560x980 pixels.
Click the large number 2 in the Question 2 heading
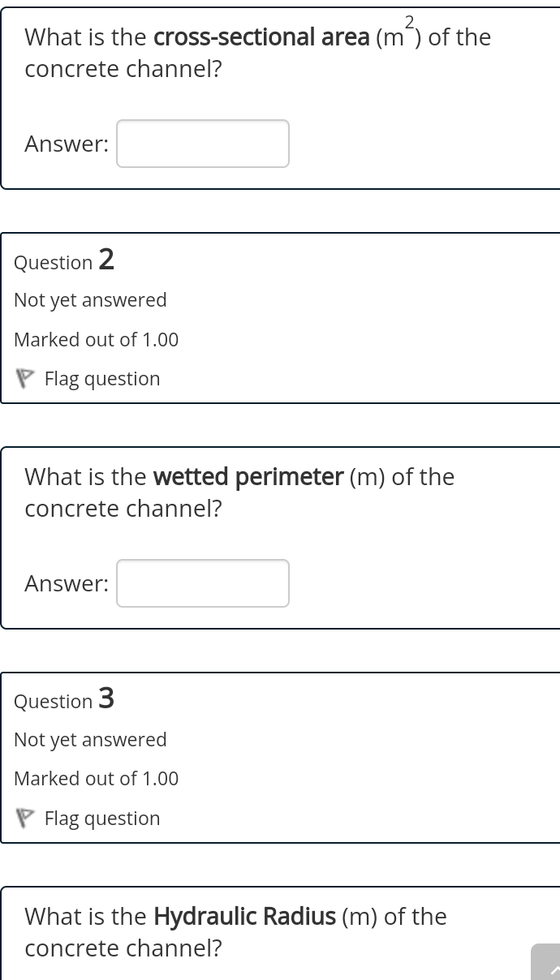tap(106, 260)
